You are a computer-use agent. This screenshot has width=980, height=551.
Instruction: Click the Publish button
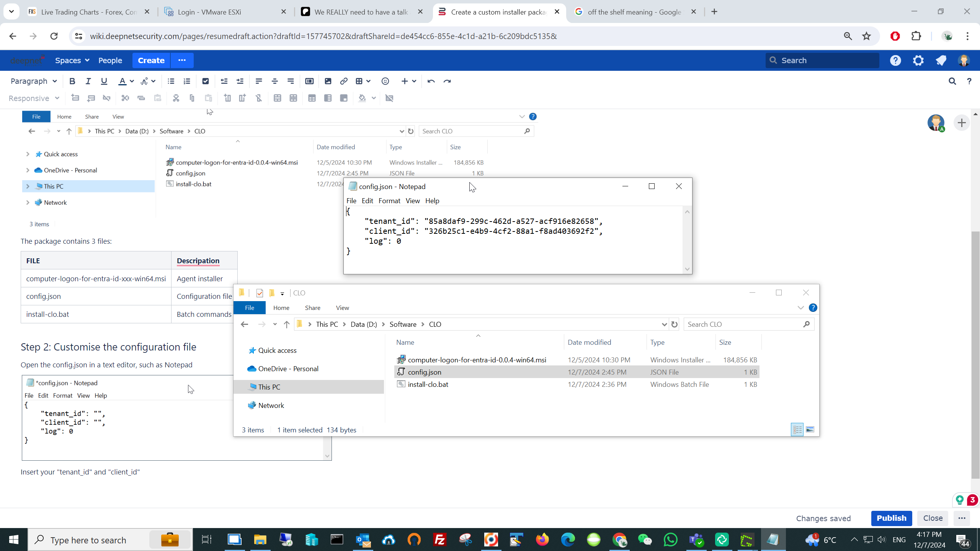point(891,518)
